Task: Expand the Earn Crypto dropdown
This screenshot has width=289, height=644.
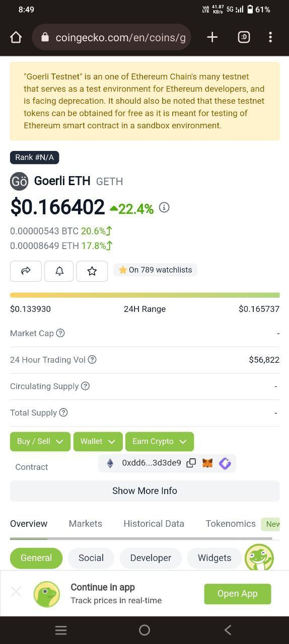Action: (160, 441)
